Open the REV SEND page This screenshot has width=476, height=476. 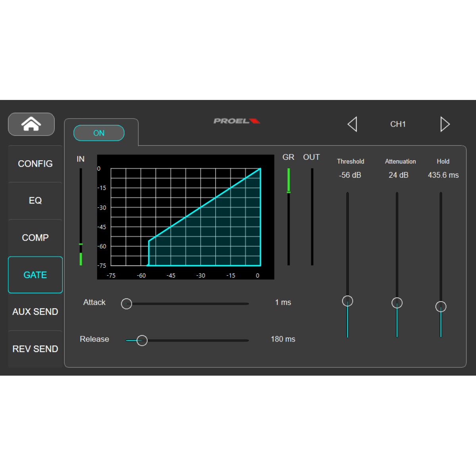tap(35, 349)
